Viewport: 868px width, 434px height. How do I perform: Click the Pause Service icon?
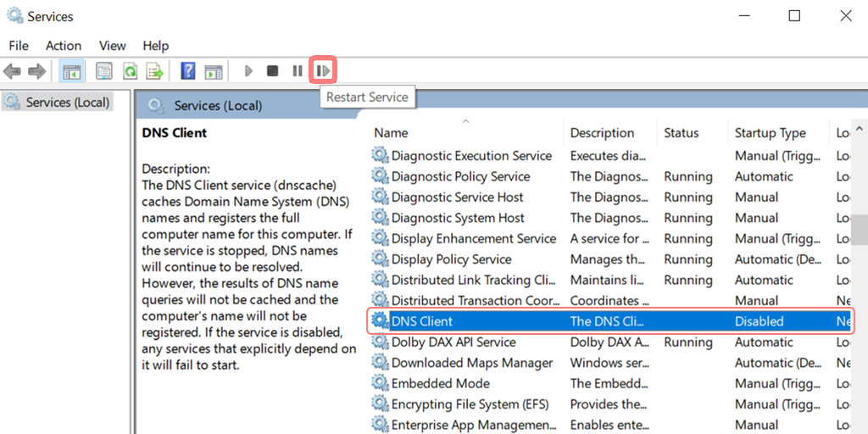click(x=298, y=71)
